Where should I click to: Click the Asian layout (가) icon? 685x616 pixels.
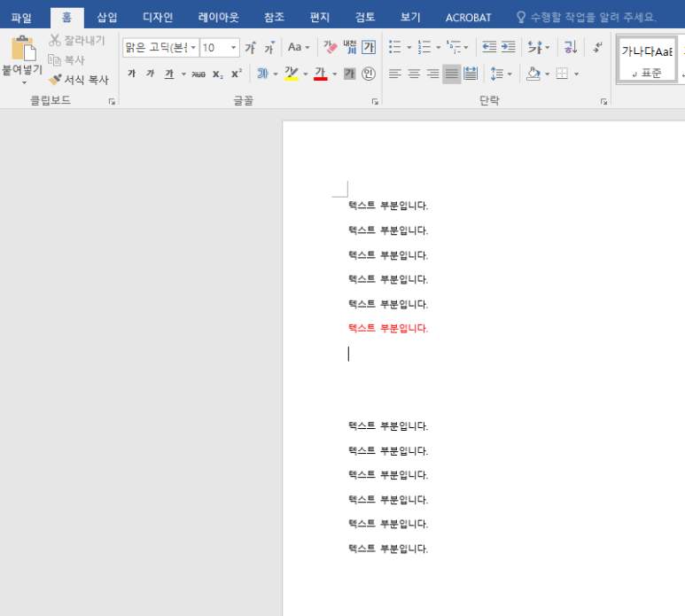coord(534,47)
